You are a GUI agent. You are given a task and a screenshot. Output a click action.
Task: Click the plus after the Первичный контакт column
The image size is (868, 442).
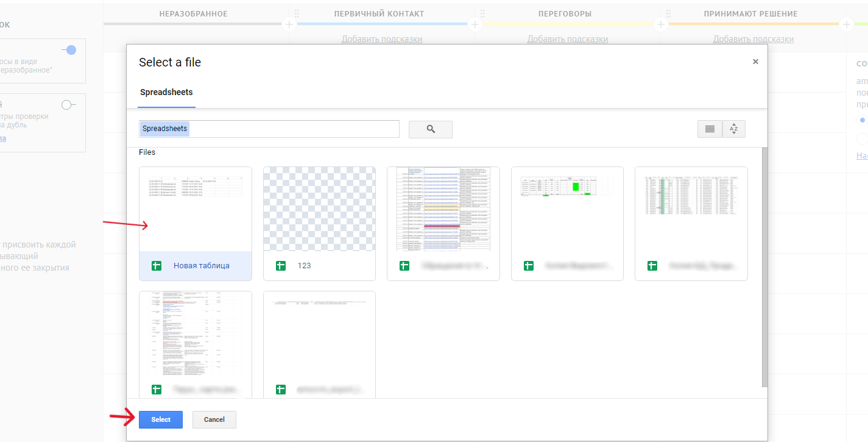tap(475, 24)
